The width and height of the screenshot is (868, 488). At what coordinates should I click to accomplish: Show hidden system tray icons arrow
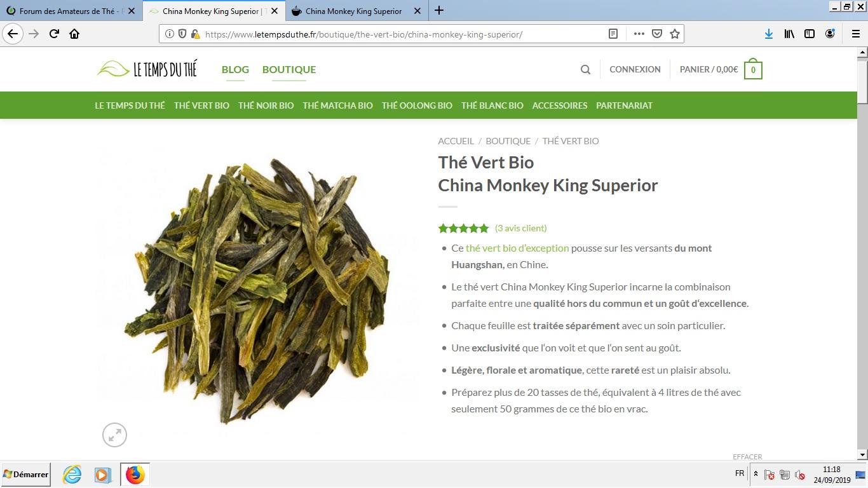click(756, 474)
